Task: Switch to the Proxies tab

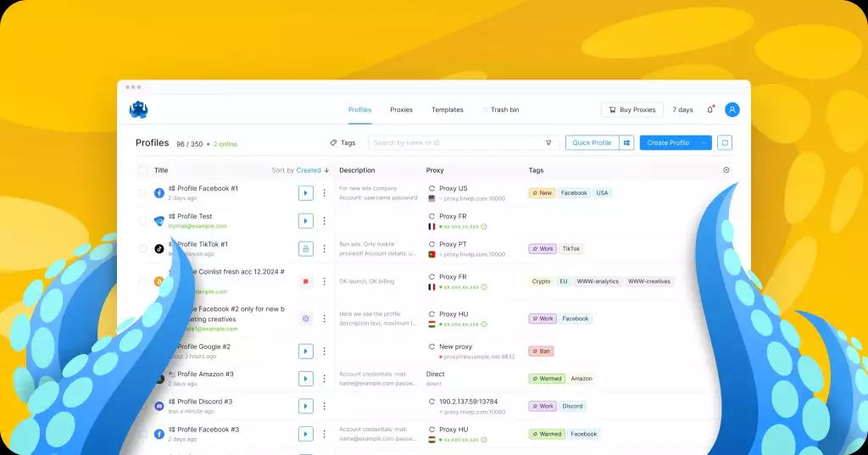Action: pos(401,109)
